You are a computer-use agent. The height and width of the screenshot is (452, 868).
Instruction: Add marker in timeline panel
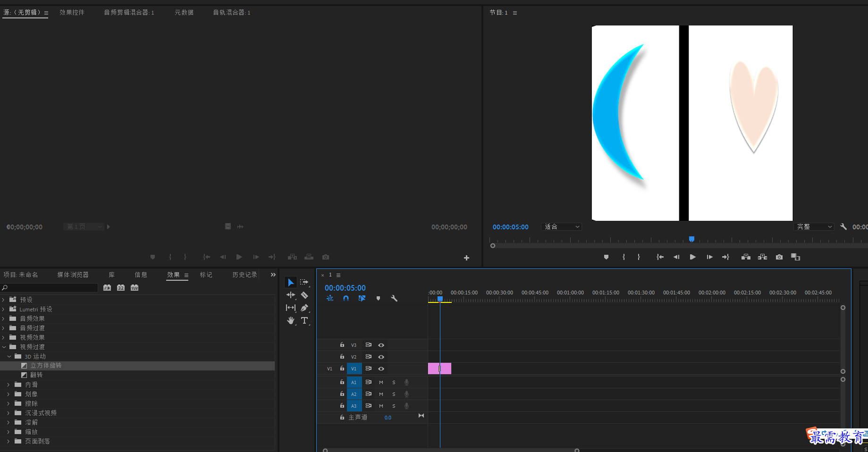(378, 298)
